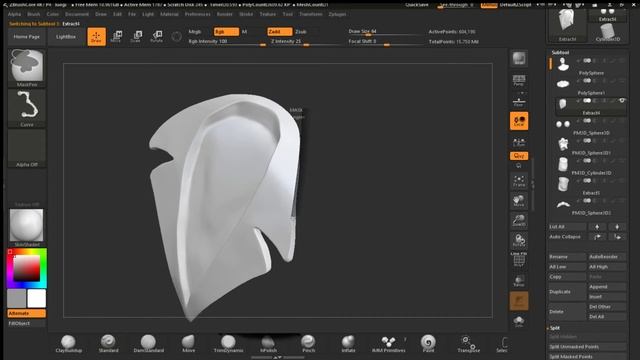
Task: Toggle the Rgb paint mode
Action: 226,31
